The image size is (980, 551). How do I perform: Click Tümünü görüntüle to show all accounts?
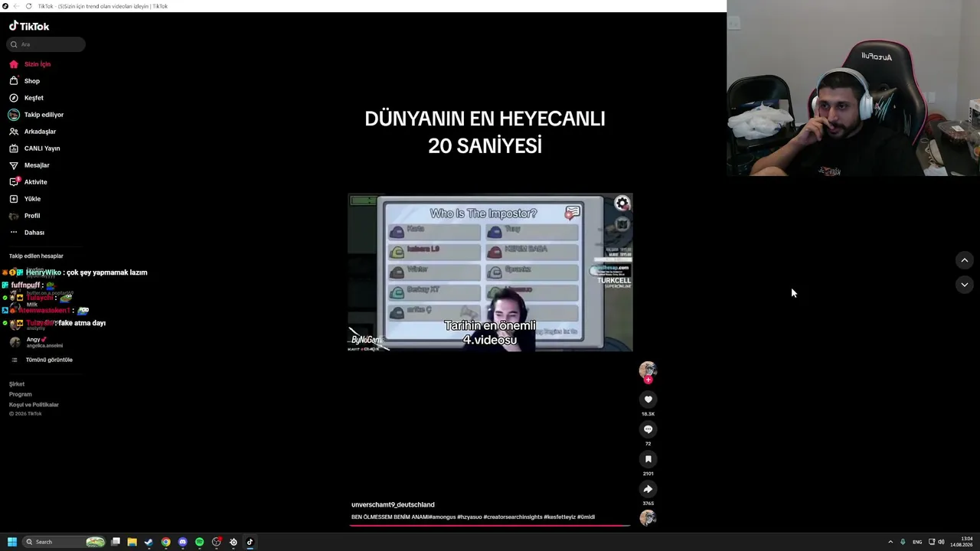[x=42, y=360]
